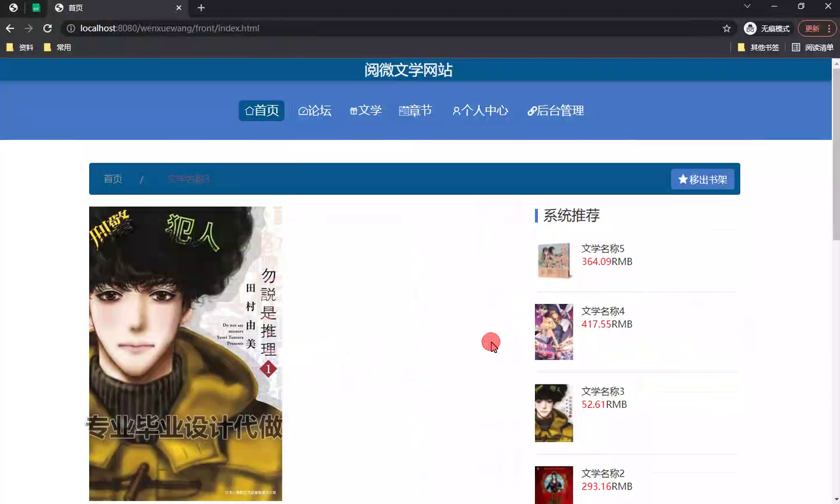Open the 章节 chapters menu item
840x504 pixels.
click(415, 110)
